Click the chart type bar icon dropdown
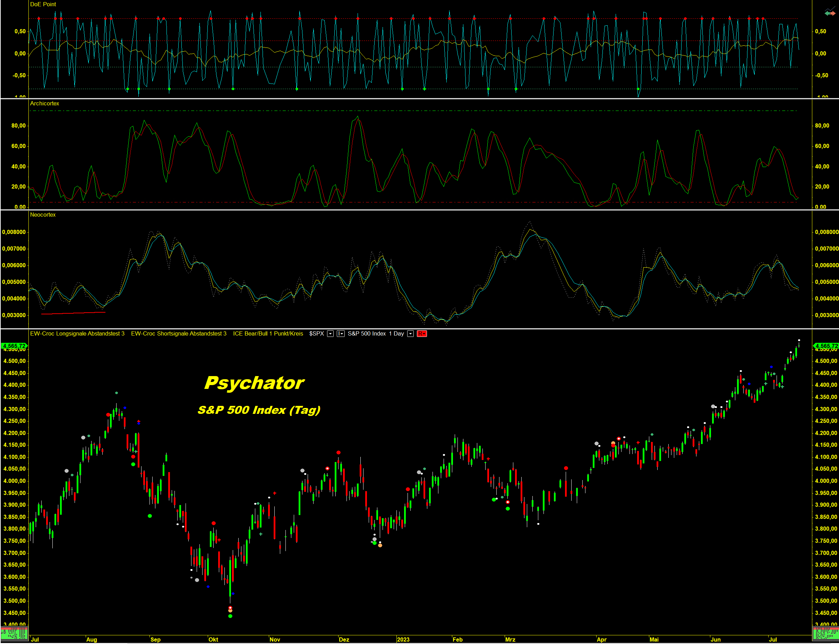 [340, 333]
